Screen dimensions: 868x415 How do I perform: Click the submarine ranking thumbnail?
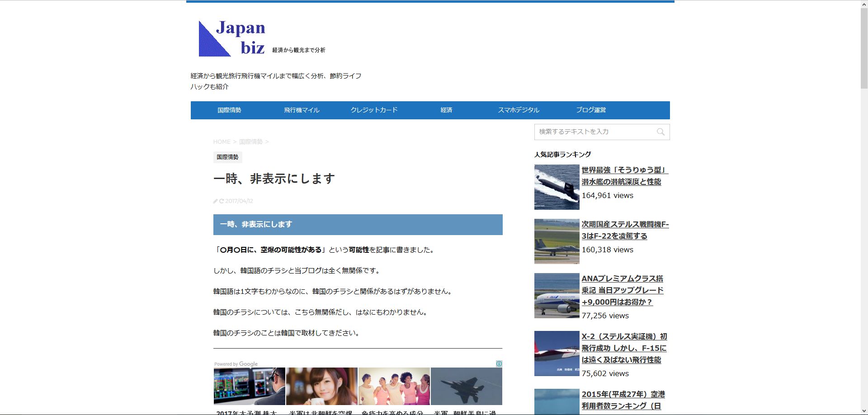point(557,187)
